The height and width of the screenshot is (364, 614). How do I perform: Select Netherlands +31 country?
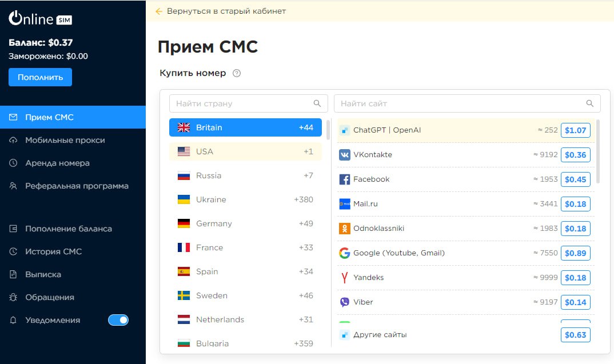245,320
